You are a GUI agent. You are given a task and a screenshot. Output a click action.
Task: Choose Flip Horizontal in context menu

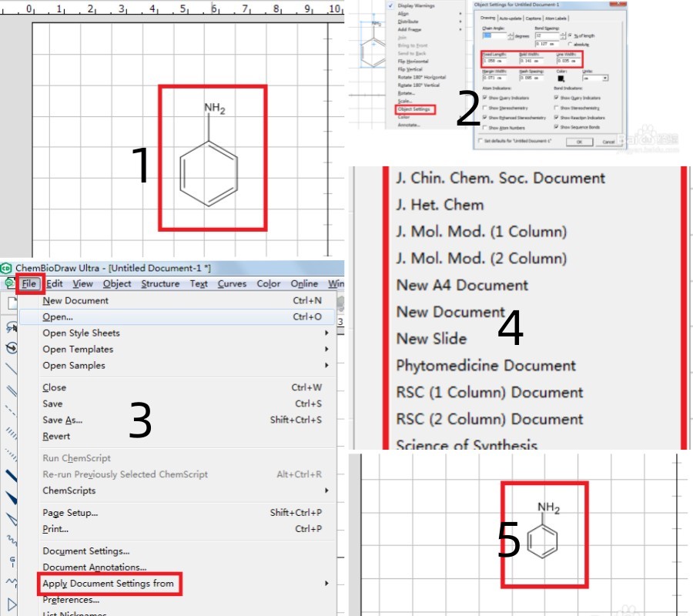(x=413, y=62)
